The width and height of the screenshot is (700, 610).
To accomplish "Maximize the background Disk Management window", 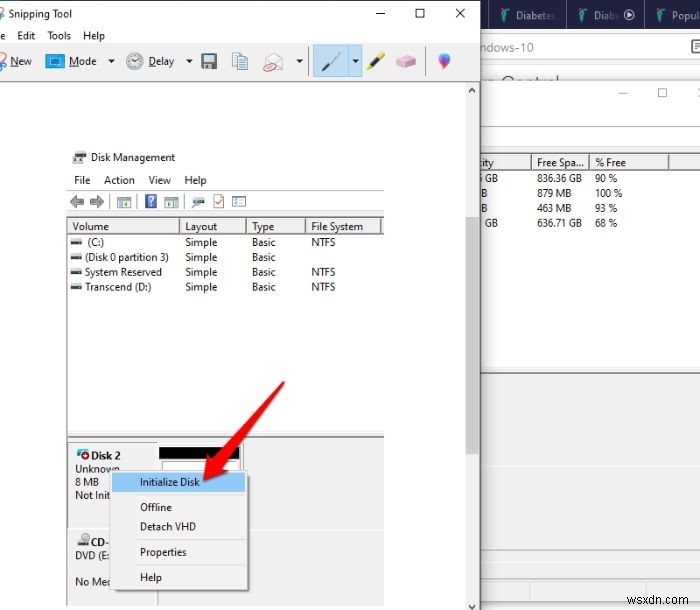I will point(662,93).
